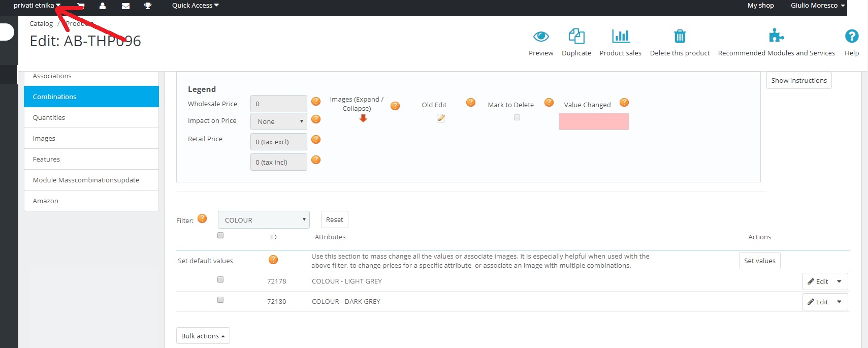This screenshot has width=868, height=348.
Task: Open Giulio Moresco user menu
Action: pyautogui.click(x=818, y=6)
